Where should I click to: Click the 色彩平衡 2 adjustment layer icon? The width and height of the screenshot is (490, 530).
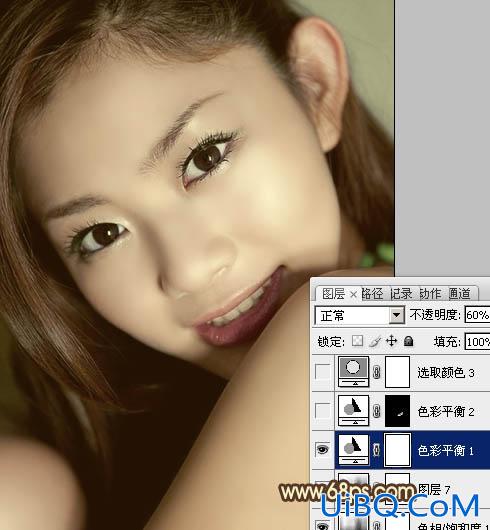(x=353, y=411)
